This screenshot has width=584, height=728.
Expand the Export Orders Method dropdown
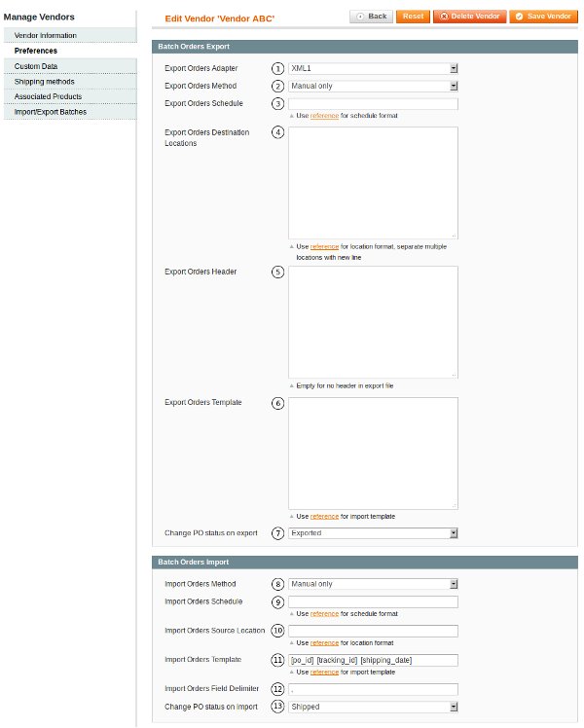click(373, 86)
